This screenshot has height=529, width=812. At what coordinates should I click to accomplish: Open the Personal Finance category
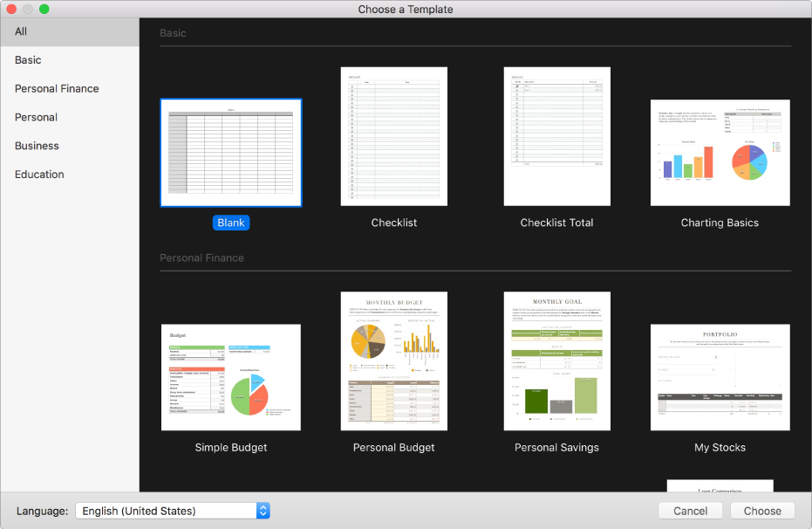coord(57,89)
